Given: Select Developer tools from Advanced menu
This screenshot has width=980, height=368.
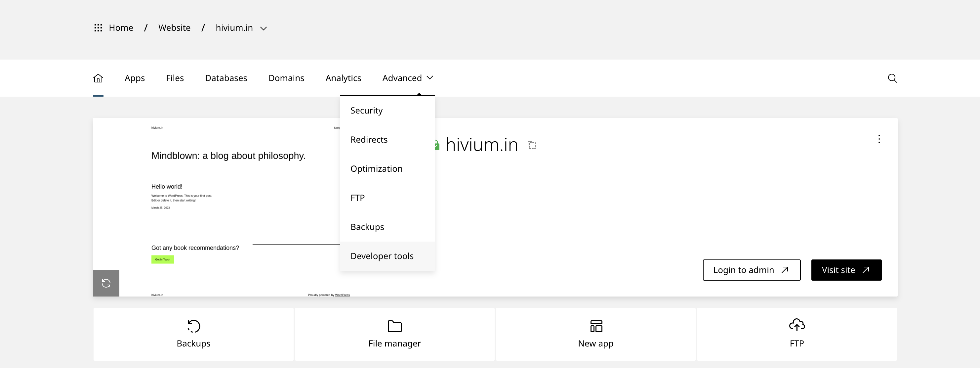Looking at the screenshot, I should click(382, 256).
